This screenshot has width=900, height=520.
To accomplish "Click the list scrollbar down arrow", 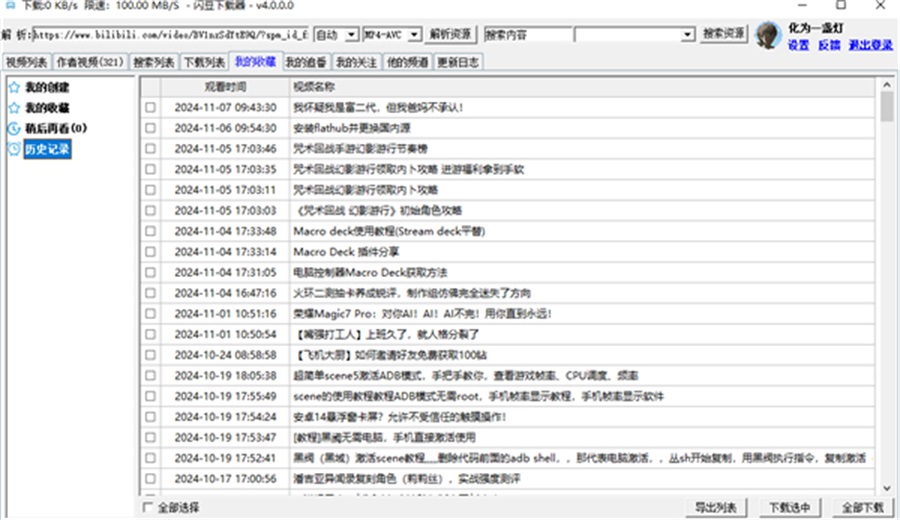I will tap(887, 488).
